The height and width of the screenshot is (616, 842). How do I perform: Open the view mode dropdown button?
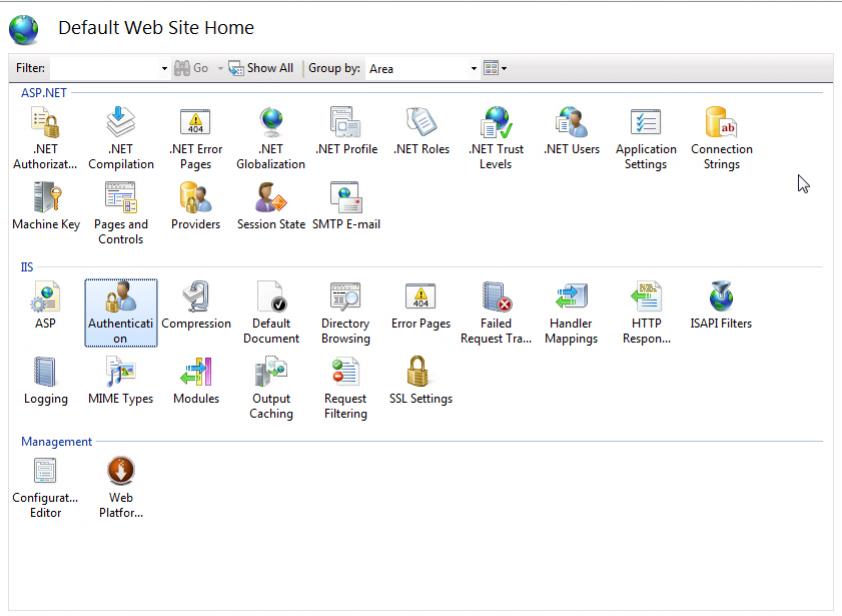click(495, 68)
